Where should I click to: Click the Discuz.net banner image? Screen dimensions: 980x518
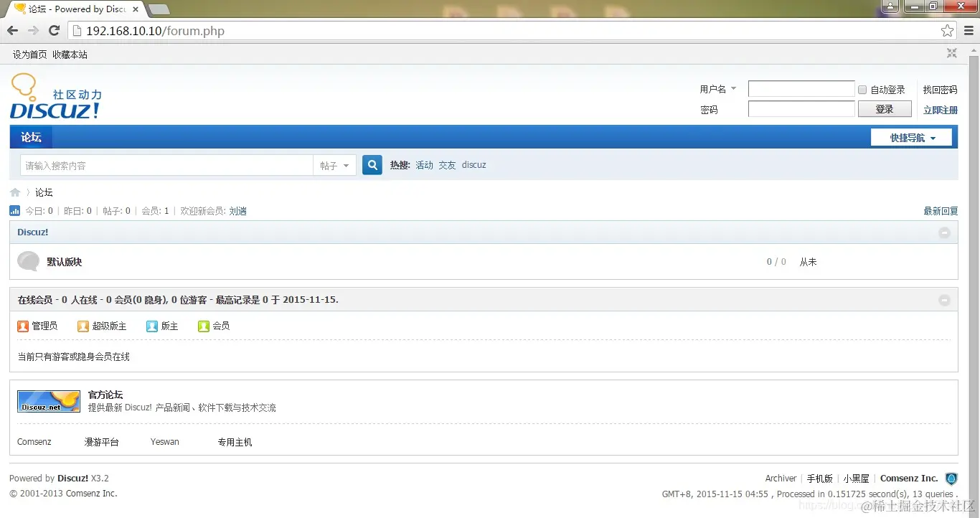click(x=49, y=401)
